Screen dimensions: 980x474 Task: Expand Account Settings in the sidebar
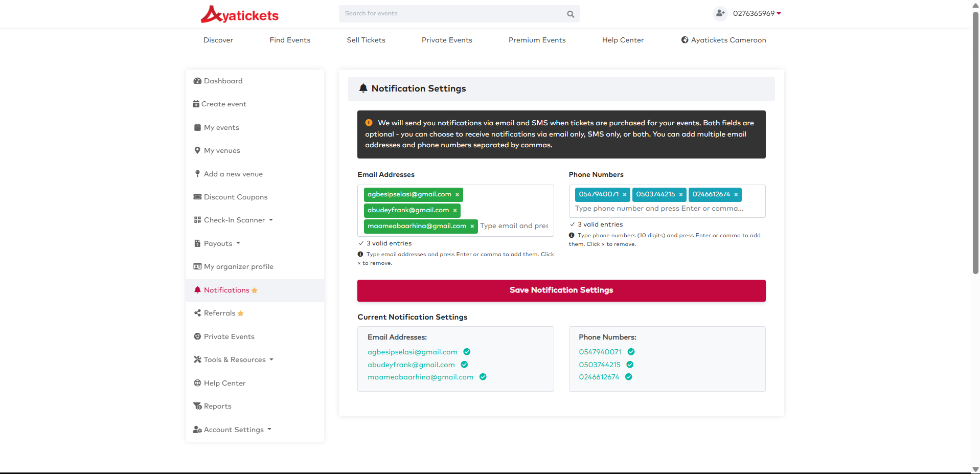click(233, 430)
